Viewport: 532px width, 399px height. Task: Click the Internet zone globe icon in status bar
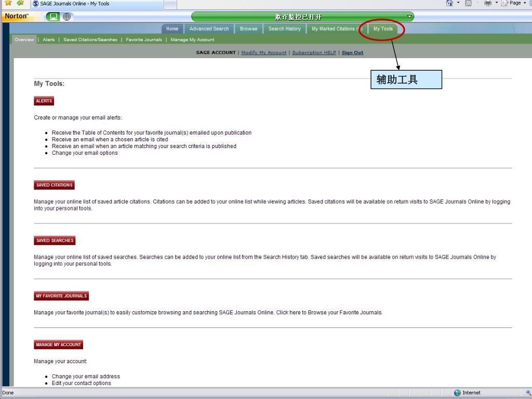point(457,393)
